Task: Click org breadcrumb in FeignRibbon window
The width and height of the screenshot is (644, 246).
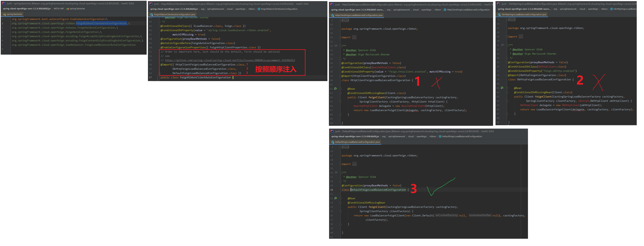Action: (202, 9)
